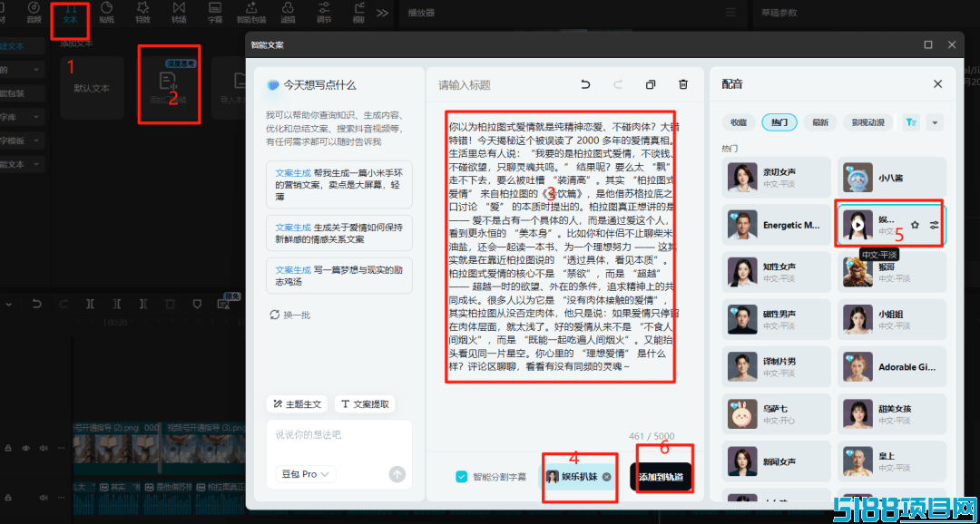
Task: Choose the 皇上 voice
Action: coord(892,462)
